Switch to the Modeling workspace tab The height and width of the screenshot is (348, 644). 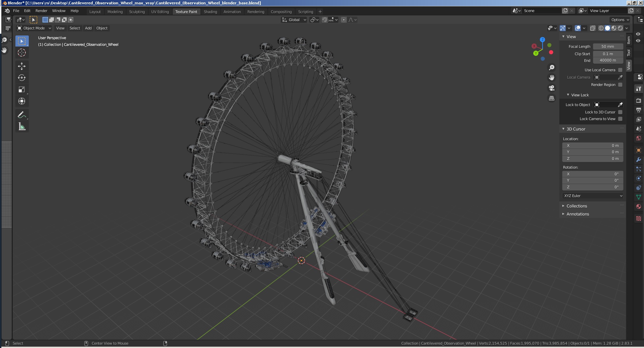(115, 12)
